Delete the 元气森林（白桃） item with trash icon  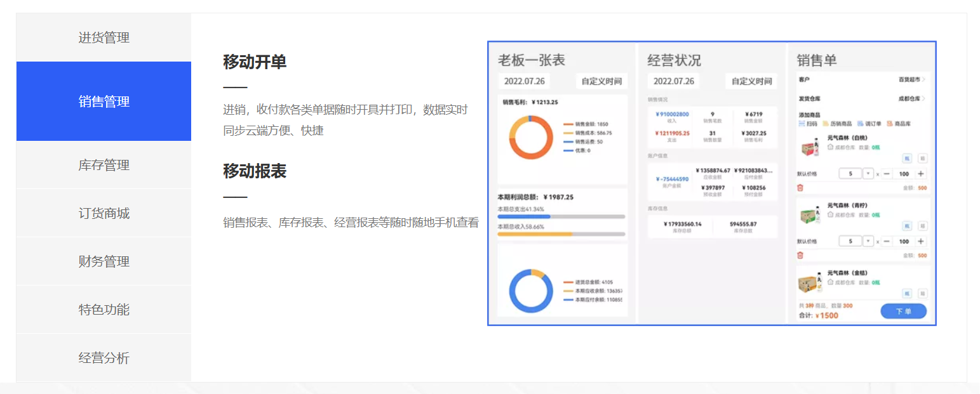[x=800, y=188]
